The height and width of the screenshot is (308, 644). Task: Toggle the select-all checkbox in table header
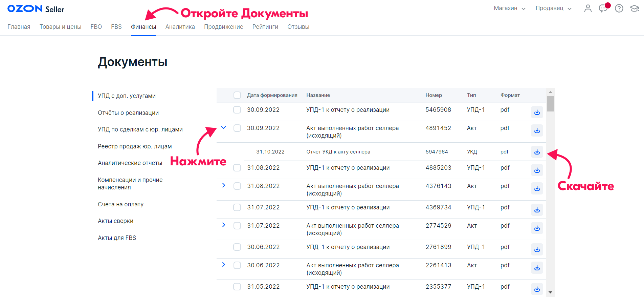237,95
